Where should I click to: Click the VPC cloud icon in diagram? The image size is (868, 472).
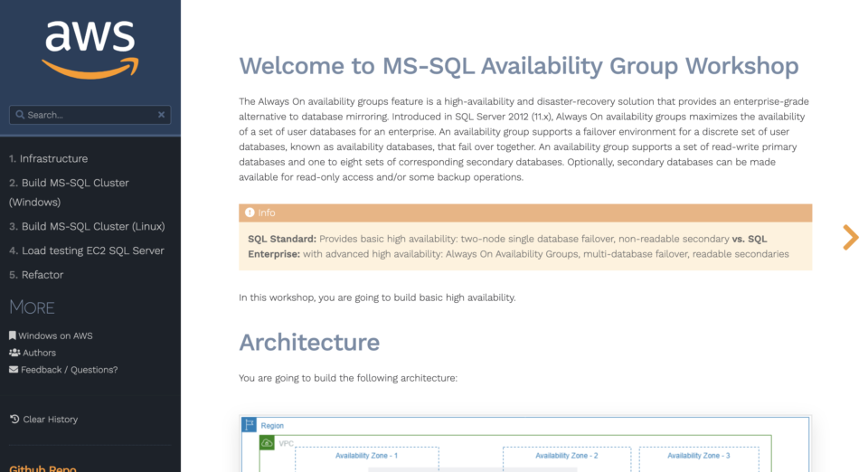(x=268, y=443)
